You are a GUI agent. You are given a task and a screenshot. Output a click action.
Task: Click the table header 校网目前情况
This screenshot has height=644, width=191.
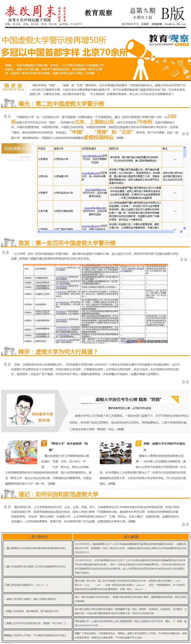point(89,149)
